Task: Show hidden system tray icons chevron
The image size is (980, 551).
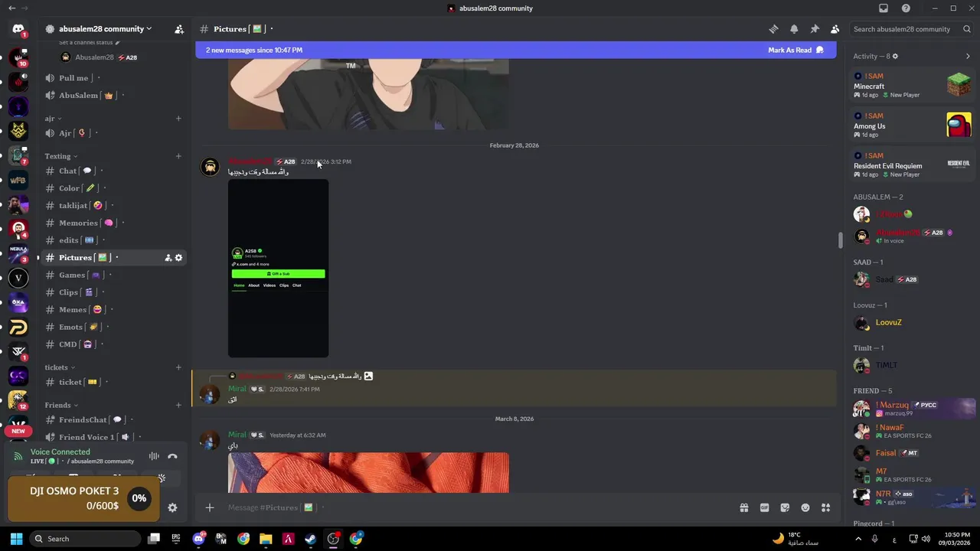Action: click(x=857, y=539)
